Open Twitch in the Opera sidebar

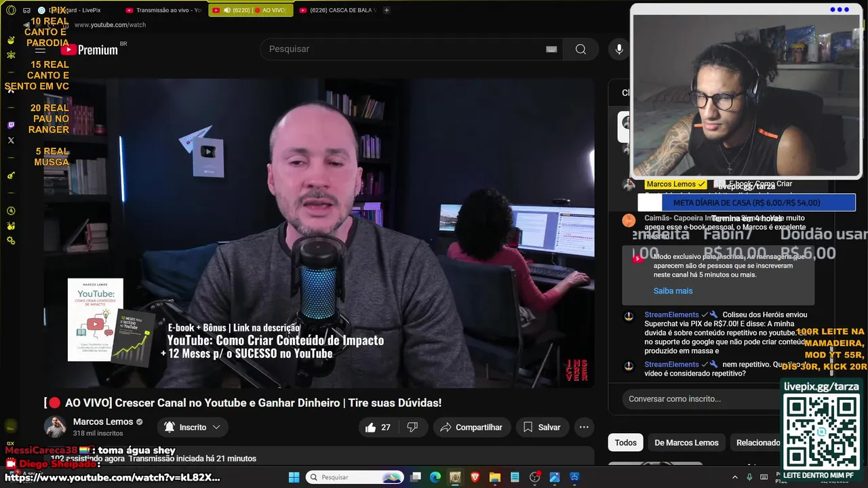(11, 125)
